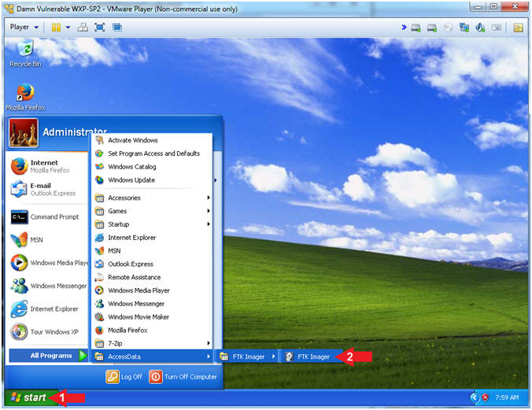Click the network adapter device icon
The width and height of the screenshot is (532, 410).
[x=464, y=28]
